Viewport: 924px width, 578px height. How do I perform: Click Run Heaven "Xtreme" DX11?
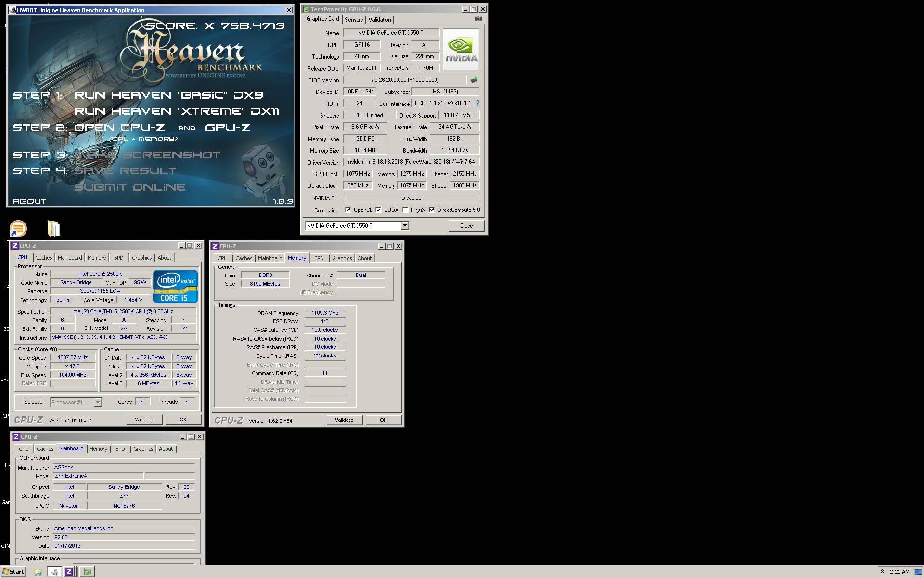177,111
